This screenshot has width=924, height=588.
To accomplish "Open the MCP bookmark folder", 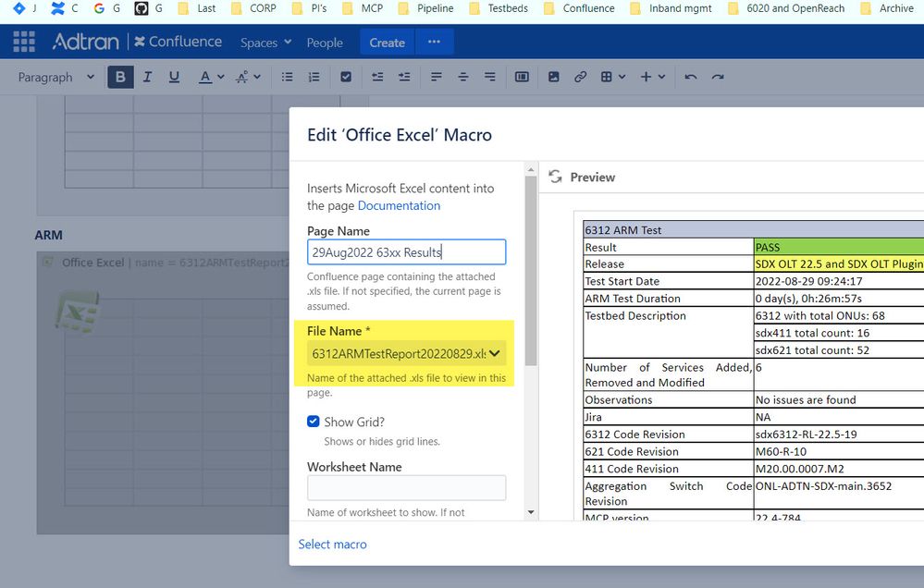I will point(363,8).
